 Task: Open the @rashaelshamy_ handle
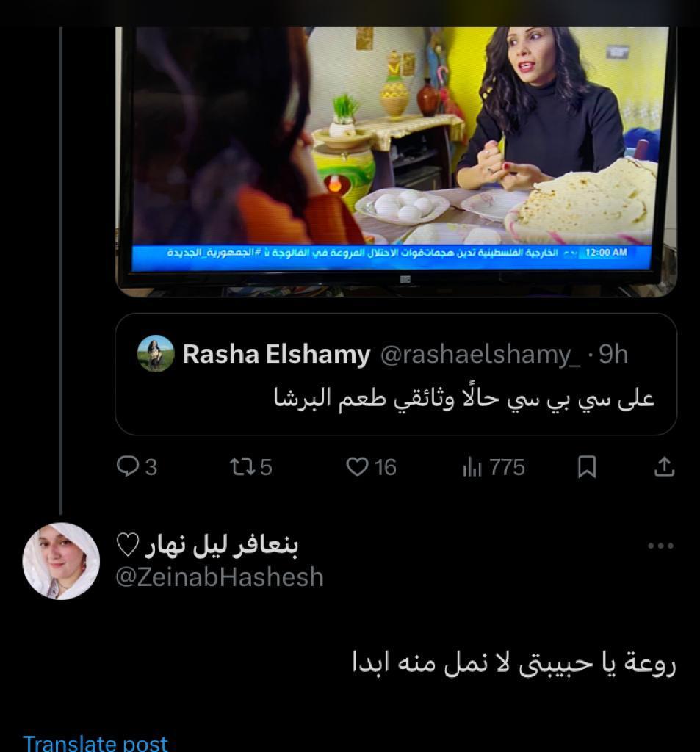(480, 355)
